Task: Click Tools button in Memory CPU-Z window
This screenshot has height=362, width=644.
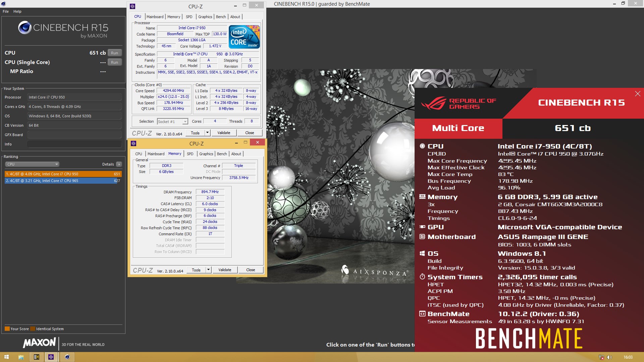Action: coord(196,270)
